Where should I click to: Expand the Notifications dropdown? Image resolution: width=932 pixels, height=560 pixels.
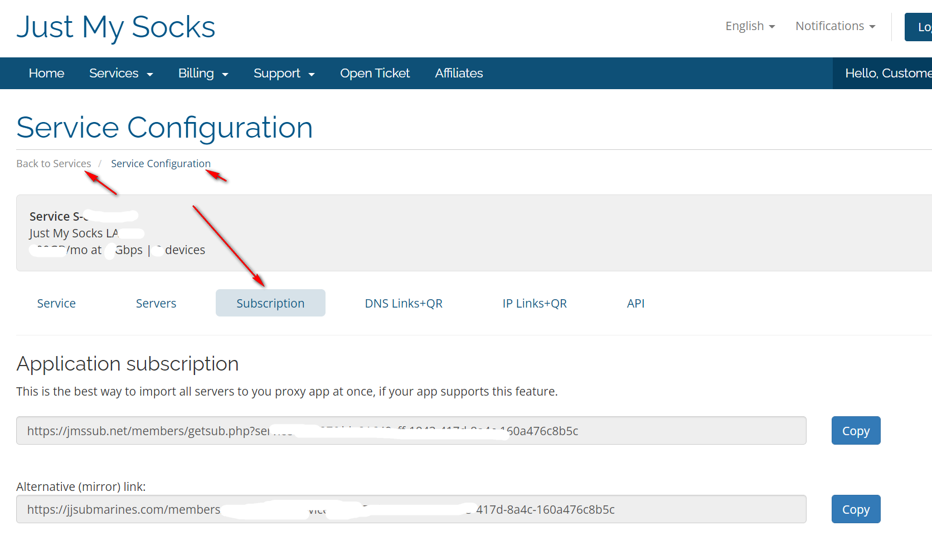[x=835, y=26]
